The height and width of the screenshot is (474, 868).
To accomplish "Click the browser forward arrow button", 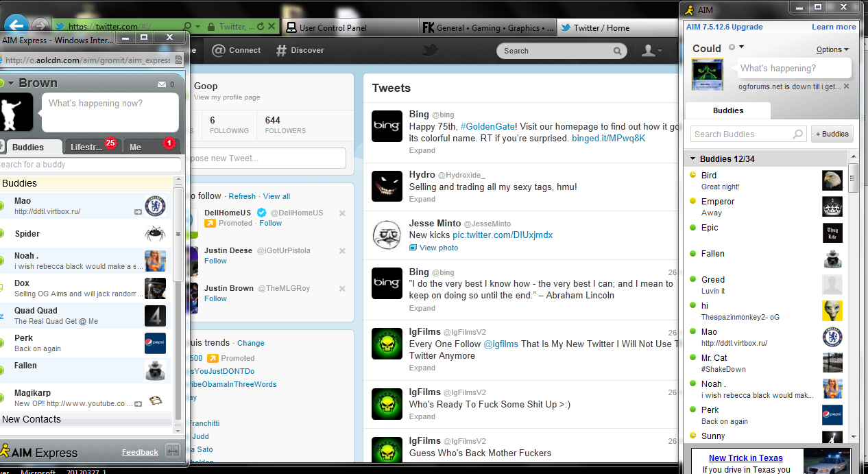I will [x=40, y=26].
